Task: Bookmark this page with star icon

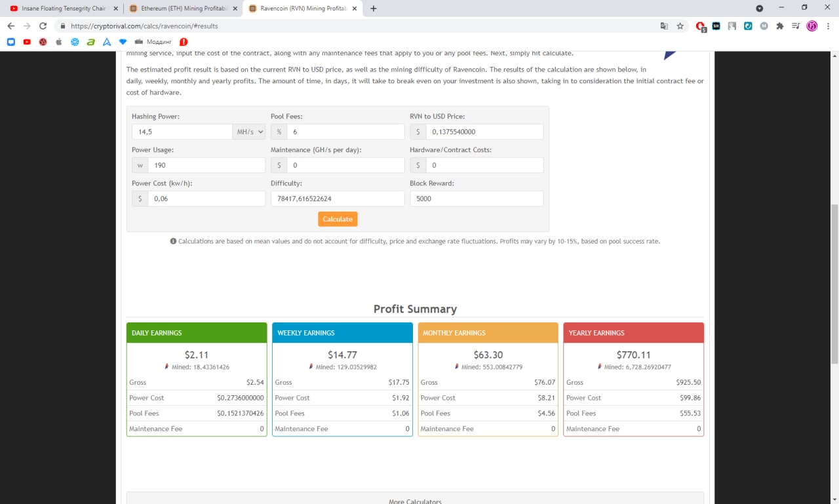Action: pyautogui.click(x=680, y=26)
